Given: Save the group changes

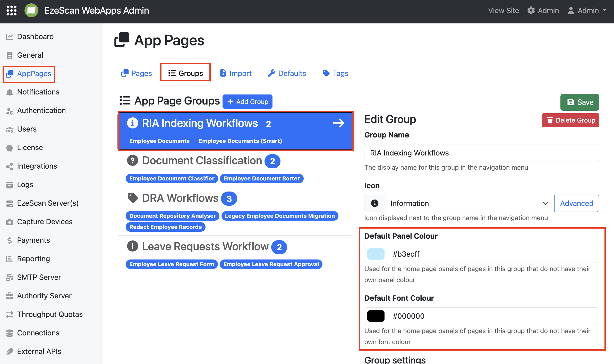Looking at the screenshot, I should click(x=580, y=102).
